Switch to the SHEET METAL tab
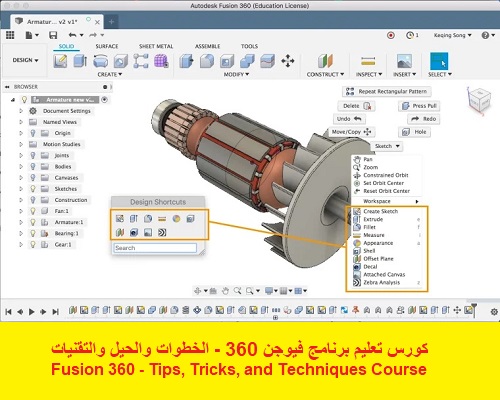This screenshot has width=500, height=400. point(156,46)
